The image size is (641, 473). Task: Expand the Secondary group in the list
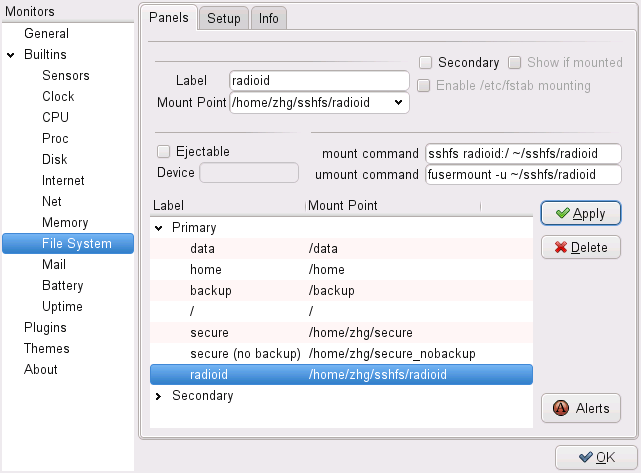click(x=158, y=396)
